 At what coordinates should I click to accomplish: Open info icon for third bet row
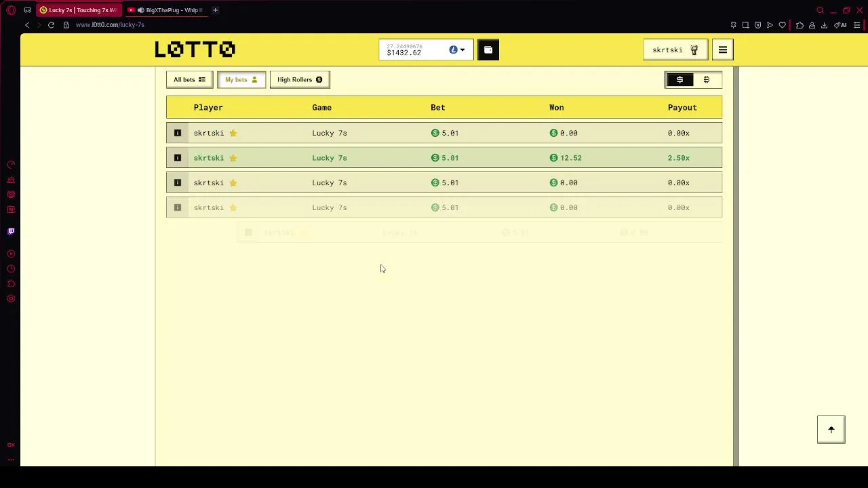pos(178,182)
